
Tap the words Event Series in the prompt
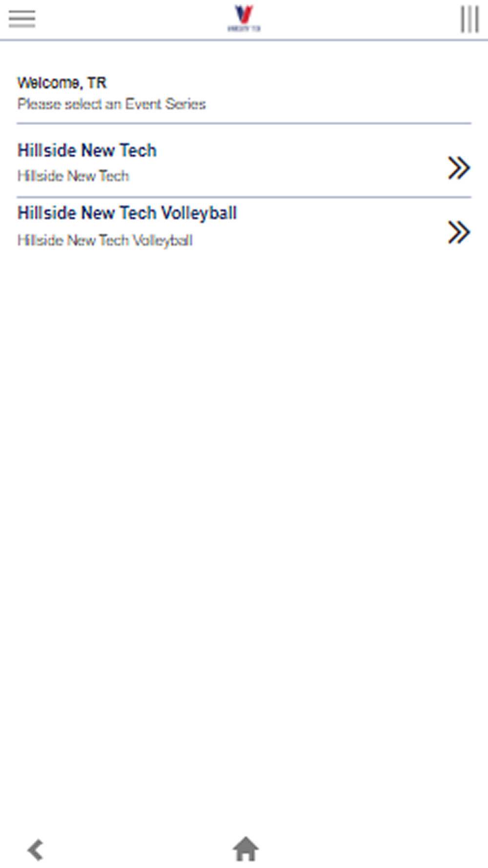pyautogui.click(x=165, y=104)
